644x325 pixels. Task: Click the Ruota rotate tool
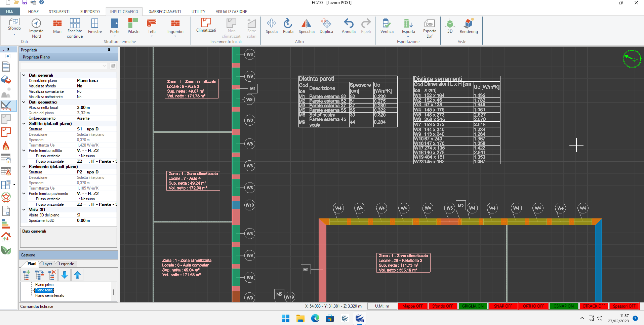pyautogui.click(x=288, y=26)
